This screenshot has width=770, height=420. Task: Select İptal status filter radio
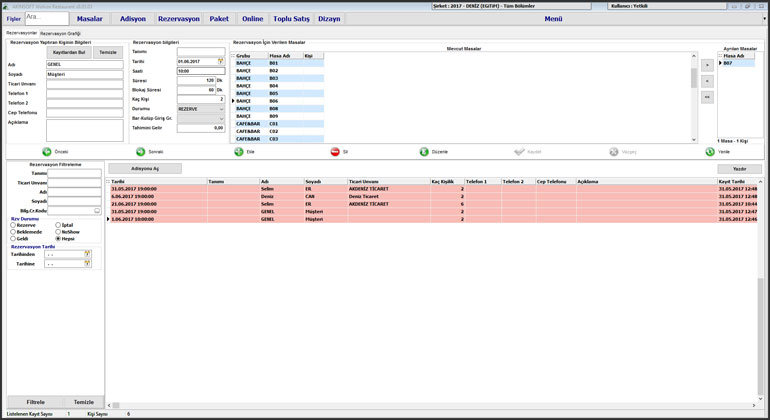tap(58, 225)
